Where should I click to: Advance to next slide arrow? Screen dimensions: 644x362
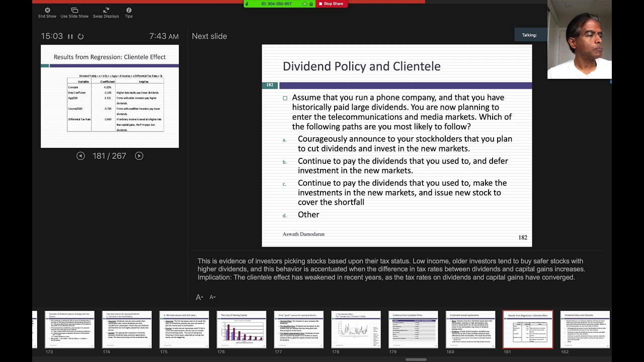[x=139, y=156]
